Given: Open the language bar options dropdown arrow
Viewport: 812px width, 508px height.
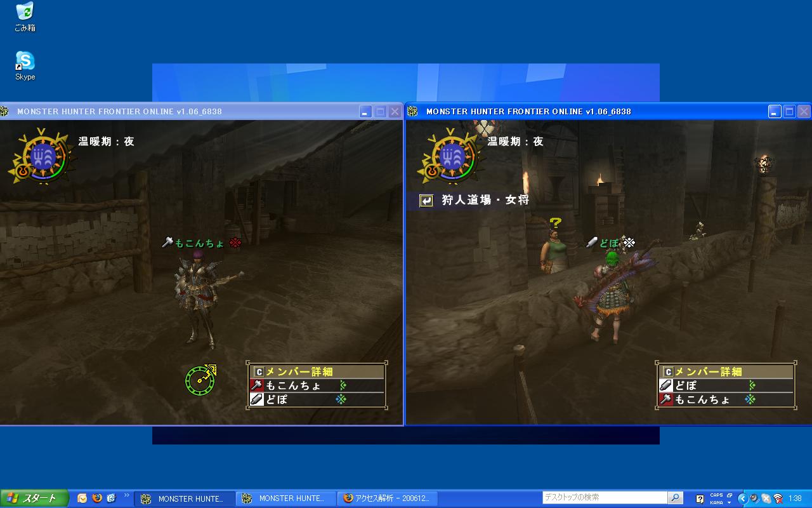Looking at the screenshot, I should 730,502.
